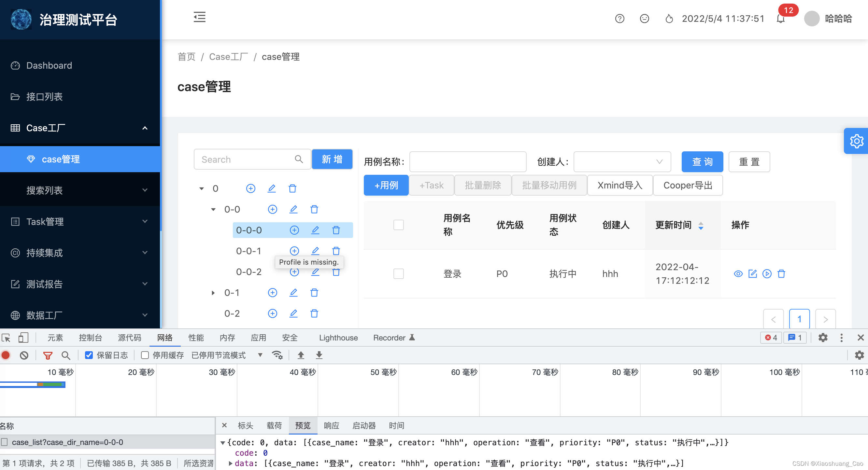Click the notification bell icon

click(780, 19)
